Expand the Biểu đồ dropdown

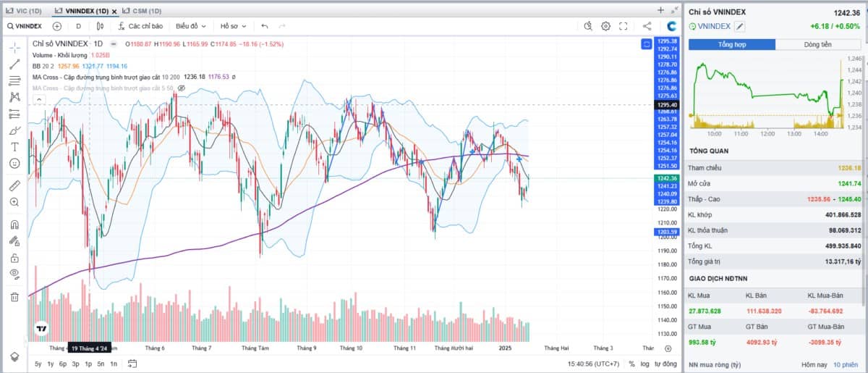tap(190, 26)
